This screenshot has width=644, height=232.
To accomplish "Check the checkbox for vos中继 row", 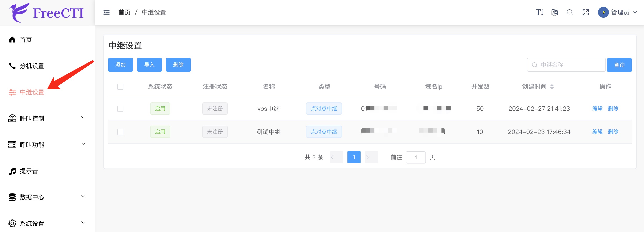I will click(x=120, y=109).
